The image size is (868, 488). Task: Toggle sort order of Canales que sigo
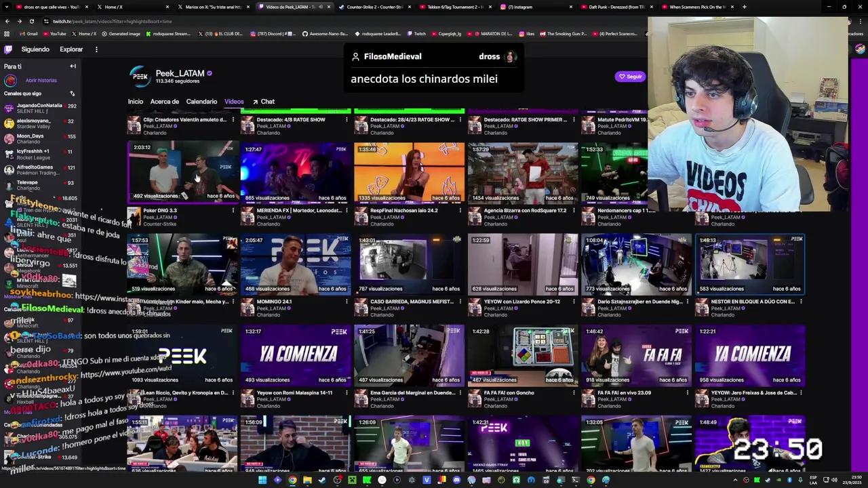(72, 94)
